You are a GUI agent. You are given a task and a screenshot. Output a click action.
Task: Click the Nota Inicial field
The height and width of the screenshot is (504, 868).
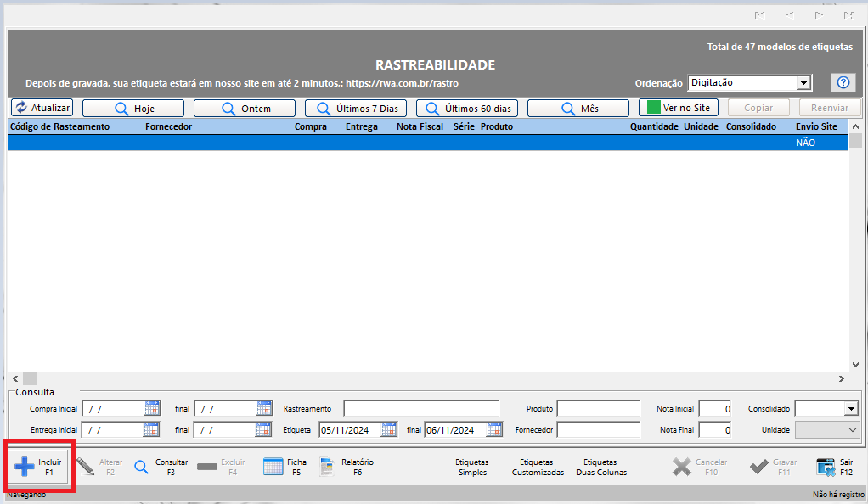click(715, 409)
